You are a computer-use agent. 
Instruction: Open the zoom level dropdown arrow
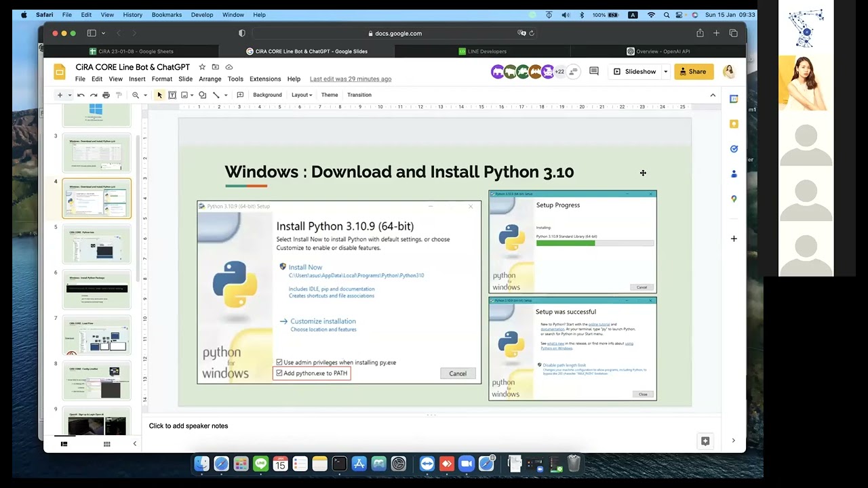point(144,95)
